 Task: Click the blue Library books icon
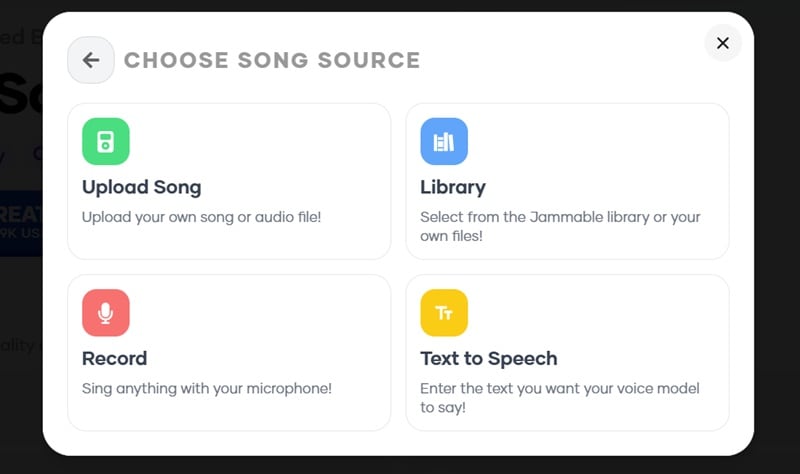pyautogui.click(x=443, y=141)
